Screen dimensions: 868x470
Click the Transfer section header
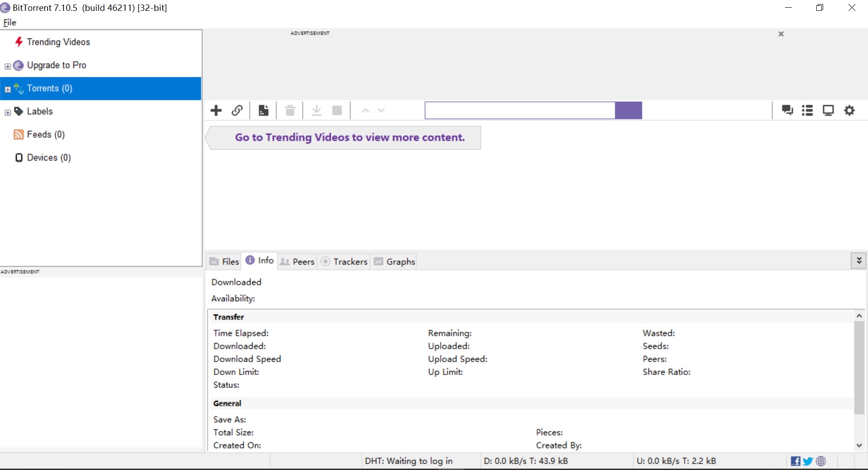229,317
